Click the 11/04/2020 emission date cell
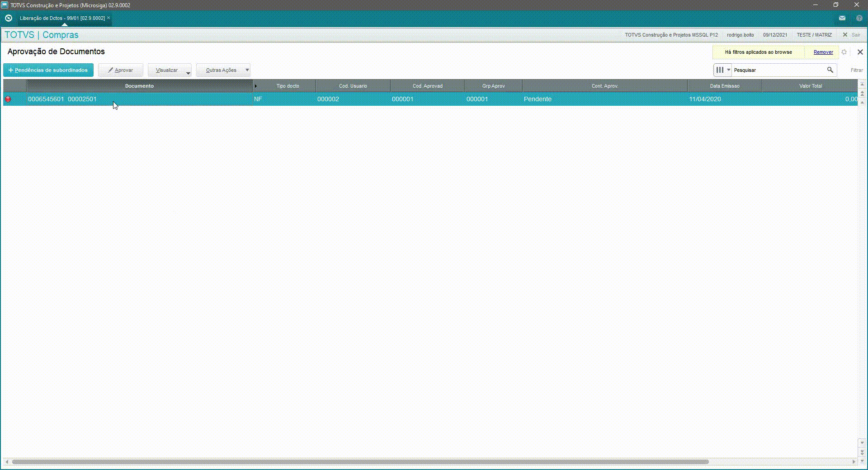This screenshot has width=868, height=470. [x=725, y=99]
